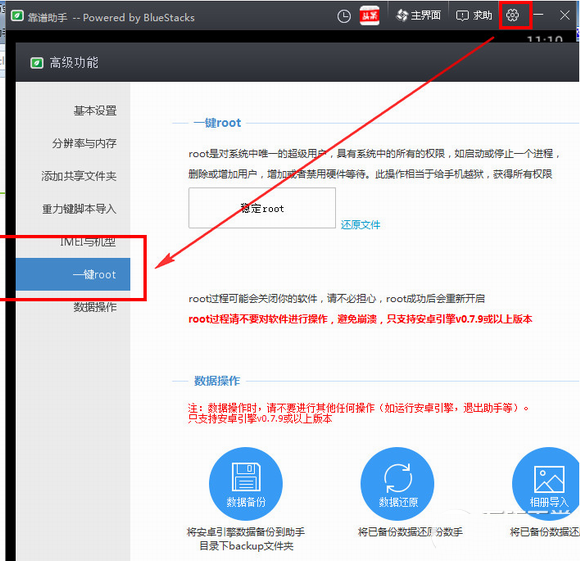Click the red root过程请不要 warning text
Image resolution: width=580 pixels, height=561 pixels.
(x=360, y=319)
